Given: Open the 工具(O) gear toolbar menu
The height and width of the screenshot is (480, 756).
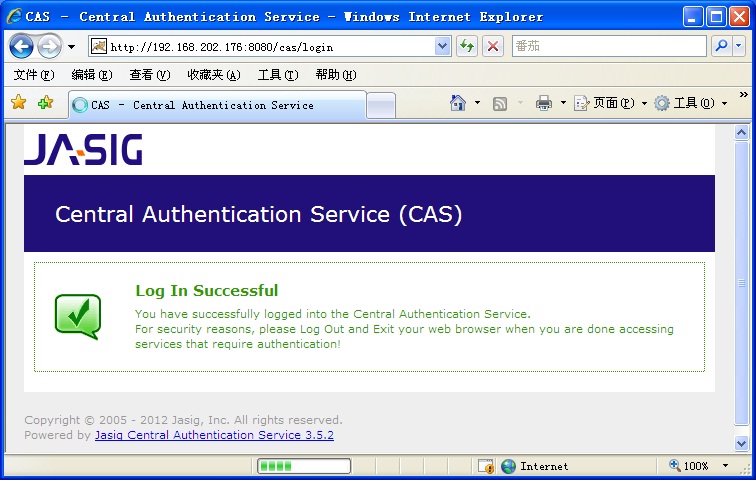Looking at the screenshot, I should [690, 103].
